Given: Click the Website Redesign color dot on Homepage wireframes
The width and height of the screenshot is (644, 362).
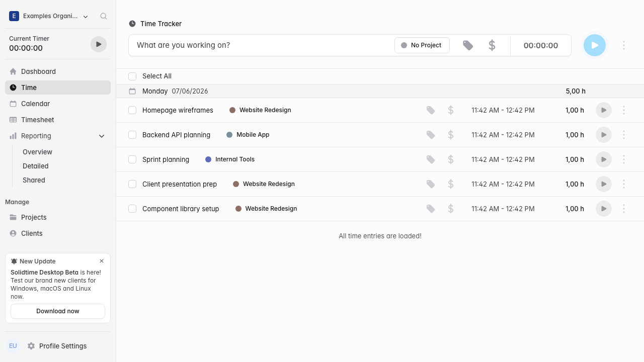Looking at the screenshot, I should point(232,110).
